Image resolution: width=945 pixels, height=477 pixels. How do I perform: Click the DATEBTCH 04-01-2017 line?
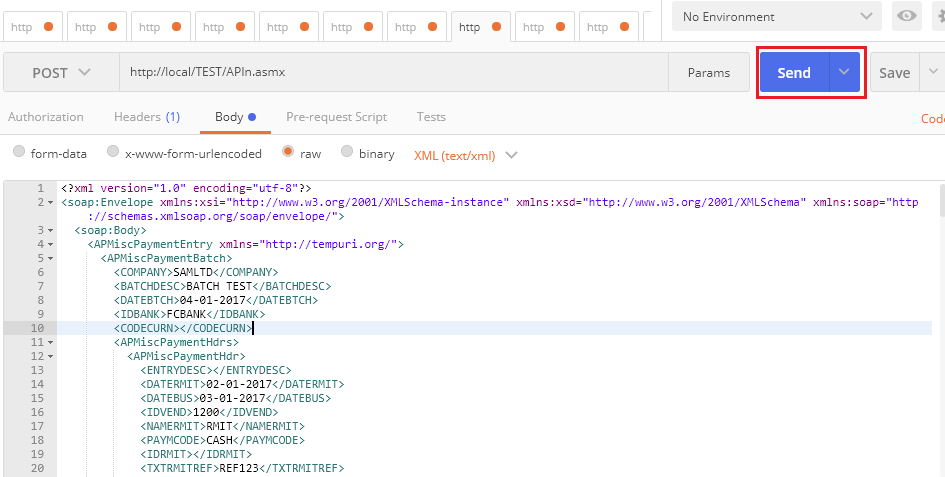pyautogui.click(x=216, y=300)
